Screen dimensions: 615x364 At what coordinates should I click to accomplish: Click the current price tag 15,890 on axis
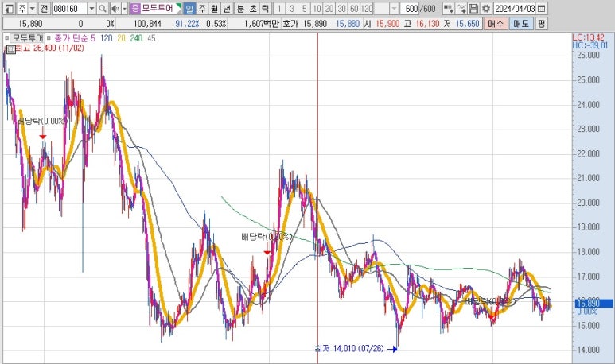(x=593, y=304)
